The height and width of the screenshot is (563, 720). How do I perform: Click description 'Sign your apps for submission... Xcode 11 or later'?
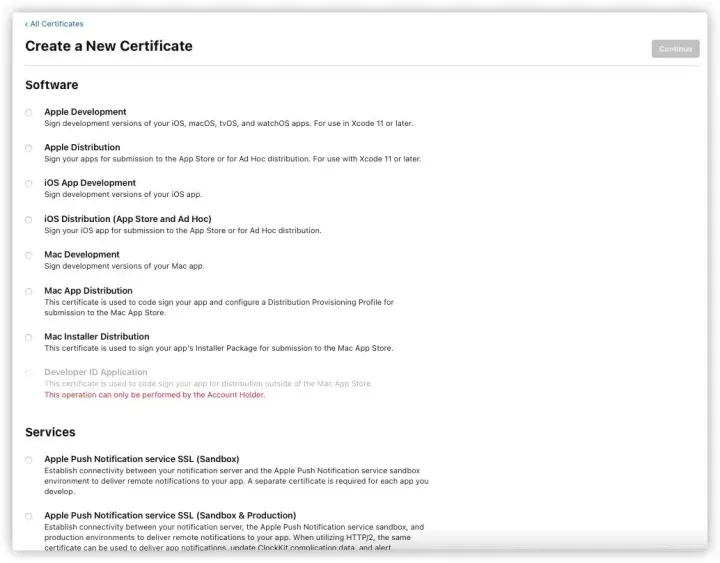point(232,159)
